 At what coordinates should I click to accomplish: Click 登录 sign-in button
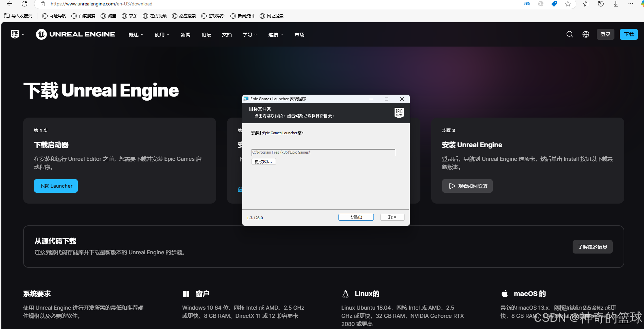click(x=606, y=34)
